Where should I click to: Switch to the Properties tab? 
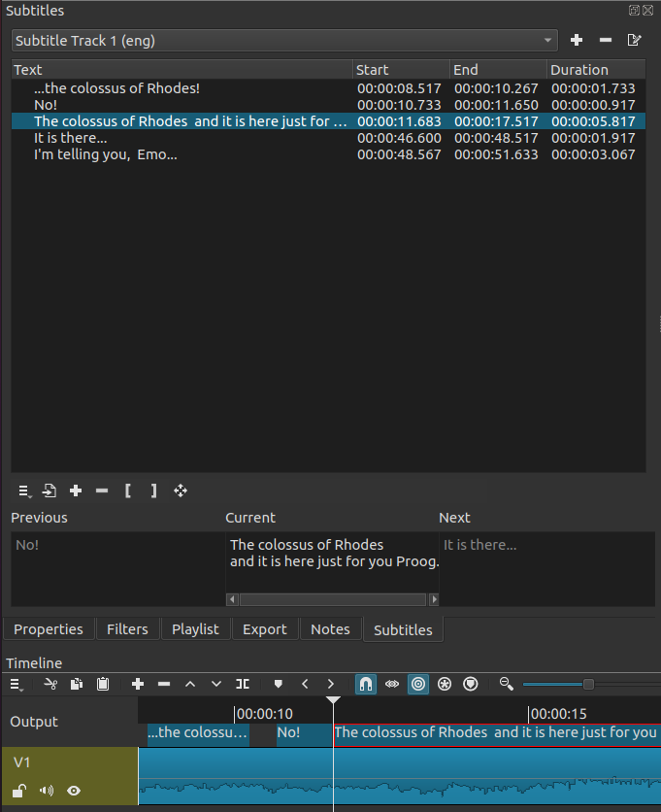pyautogui.click(x=49, y=629)
